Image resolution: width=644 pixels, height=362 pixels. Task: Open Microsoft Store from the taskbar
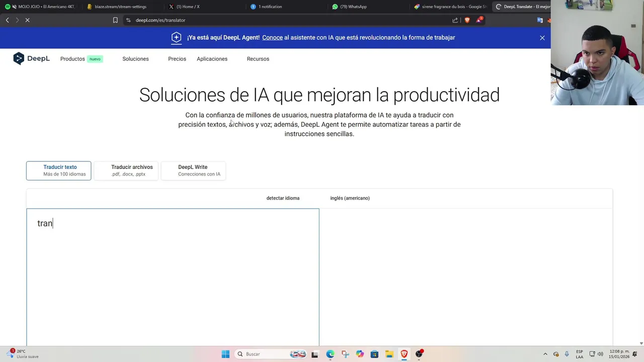tap(374, 354)
